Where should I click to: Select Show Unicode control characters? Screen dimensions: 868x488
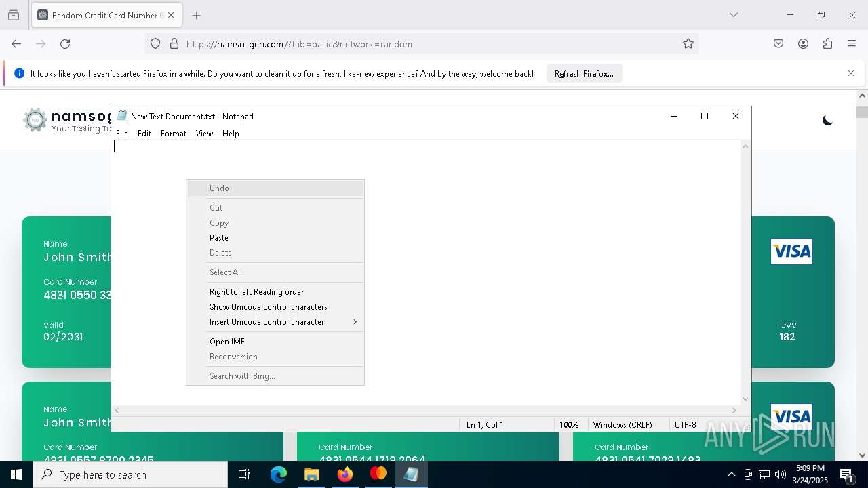tap(275, 307)
